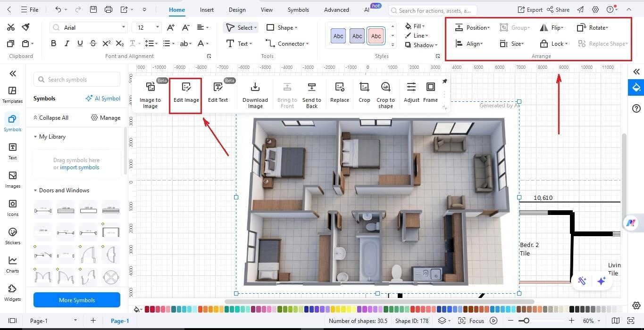
Task: Toggle underline formatting
Action: pos(80,43)
